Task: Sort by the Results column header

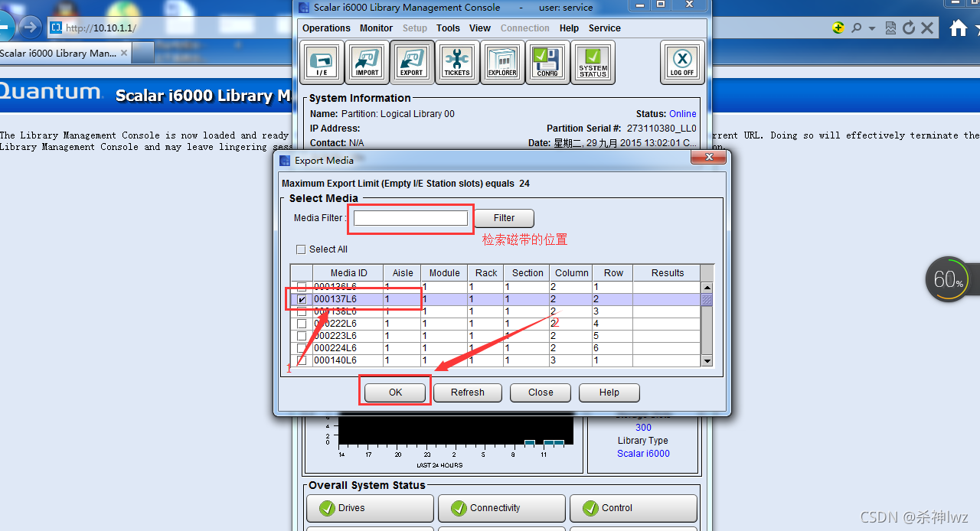Action: click(x=668, y=273)
